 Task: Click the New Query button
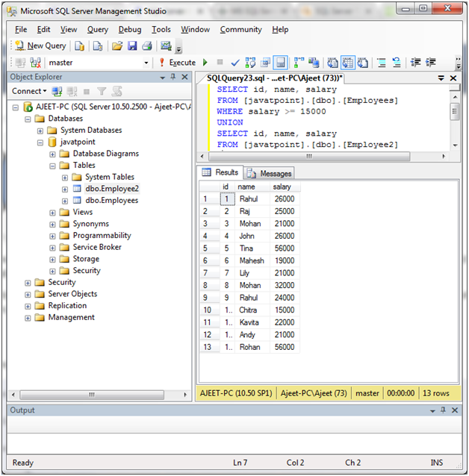[x=41, y=46]
